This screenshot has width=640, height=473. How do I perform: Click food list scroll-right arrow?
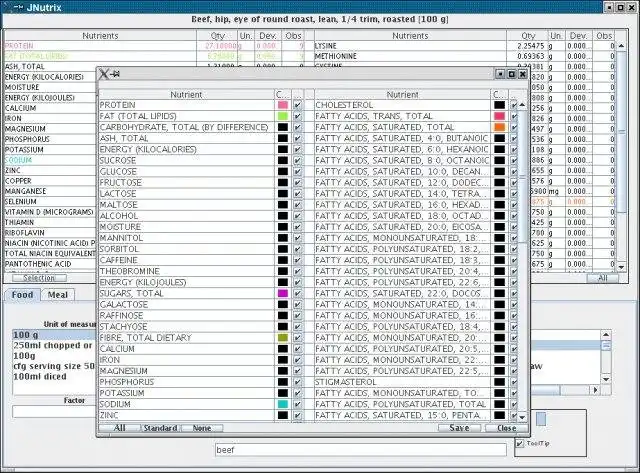click(x=596, y=390)
